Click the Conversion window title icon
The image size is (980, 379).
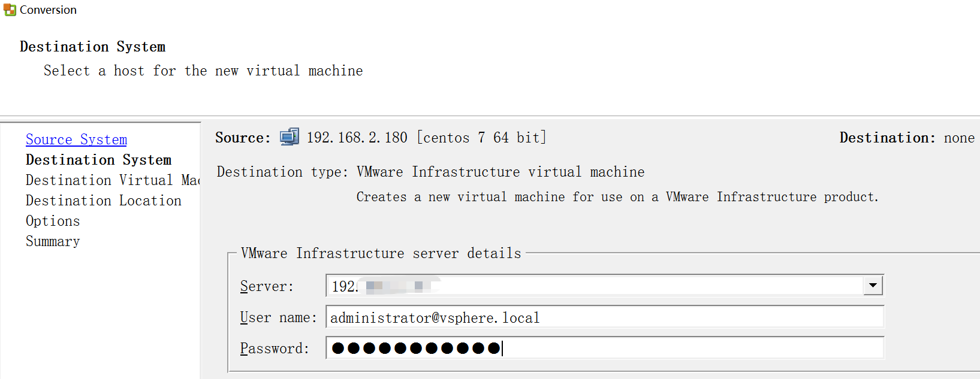10,10
